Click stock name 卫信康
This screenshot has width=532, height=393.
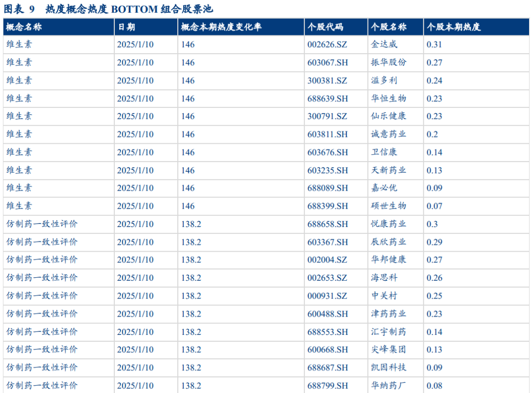click(384, 152)
